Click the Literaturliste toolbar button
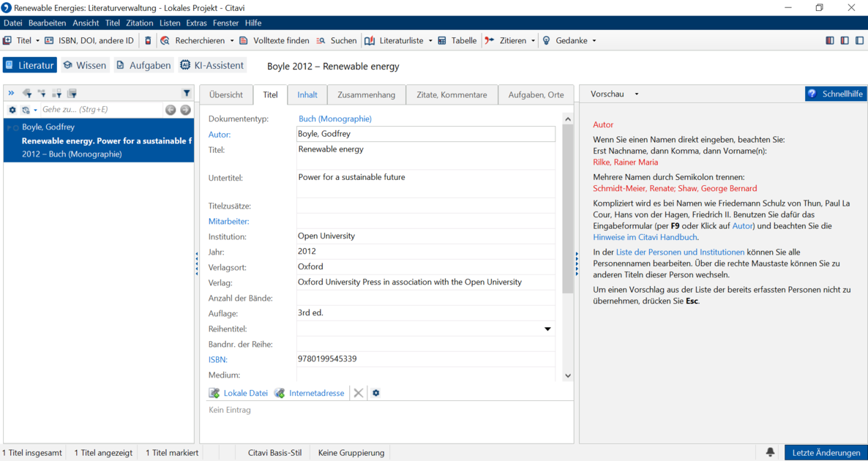Image resolution: width=868 pixels, height=461 pixels. click(395, 40)
